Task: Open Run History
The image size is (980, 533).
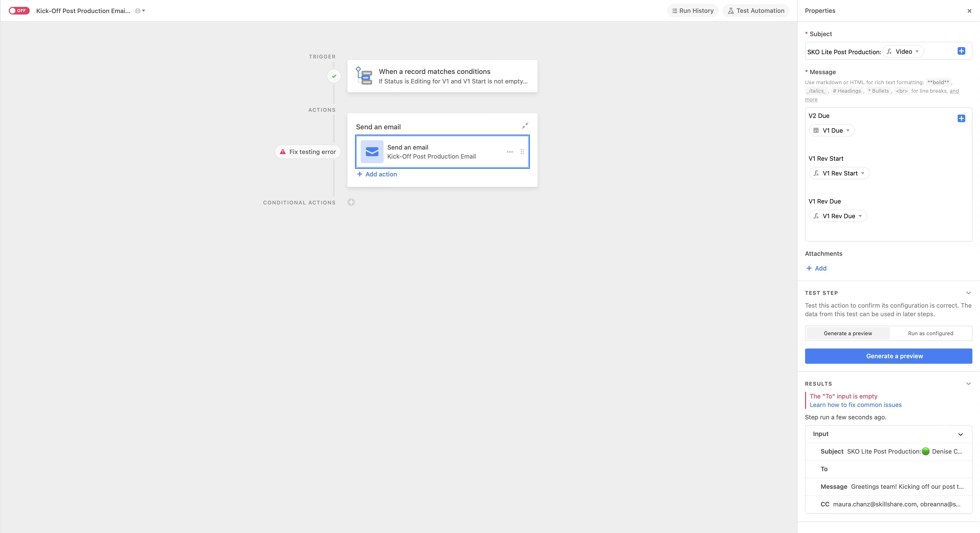Action: click(x=692, y=11)
